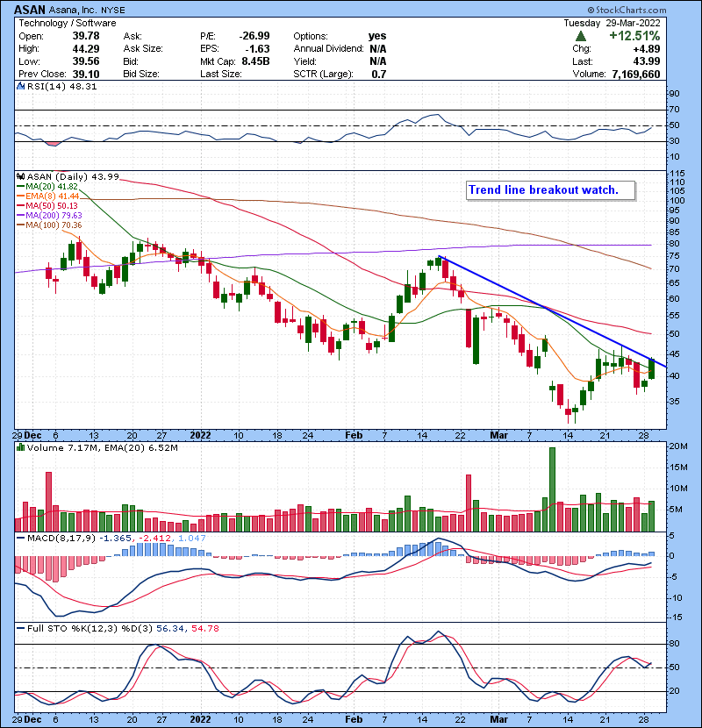This screenshot has height=728, width=702.
Task: Click the Prev Close value 39.10
Action: click(86, 74)
